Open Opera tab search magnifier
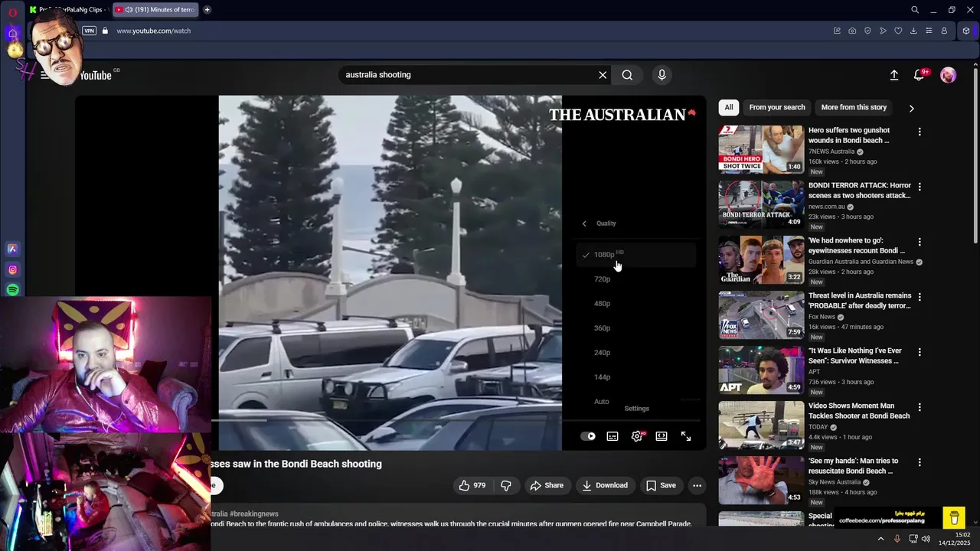This screenshot has height=551, width=980. 915,10
